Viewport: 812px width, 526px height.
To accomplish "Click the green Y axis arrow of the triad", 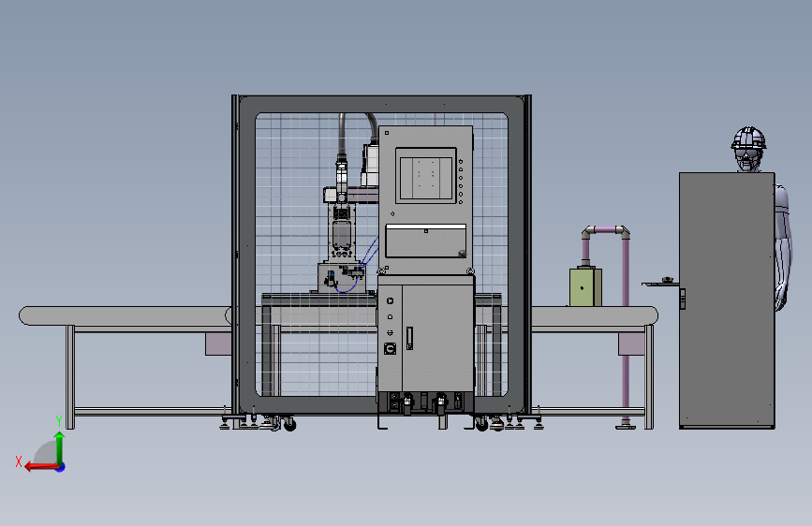I will [x=60, y=447].
